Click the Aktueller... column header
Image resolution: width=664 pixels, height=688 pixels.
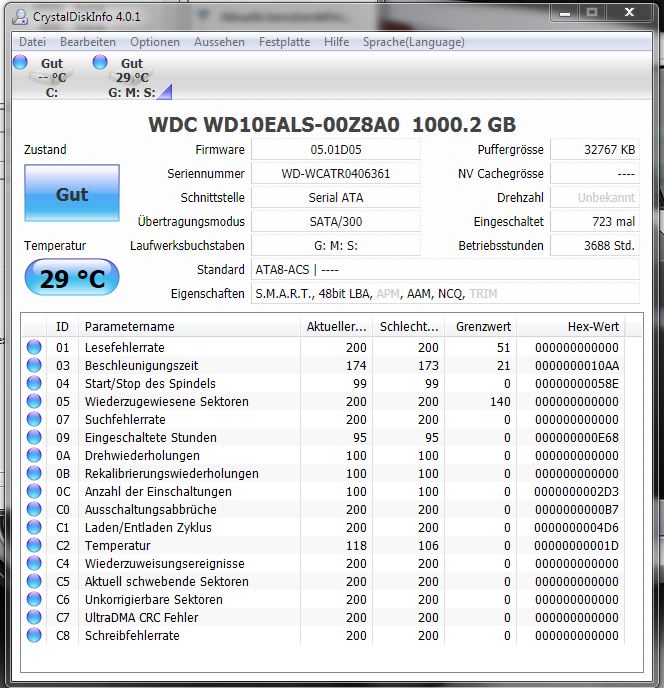click(x=337, y=326)
